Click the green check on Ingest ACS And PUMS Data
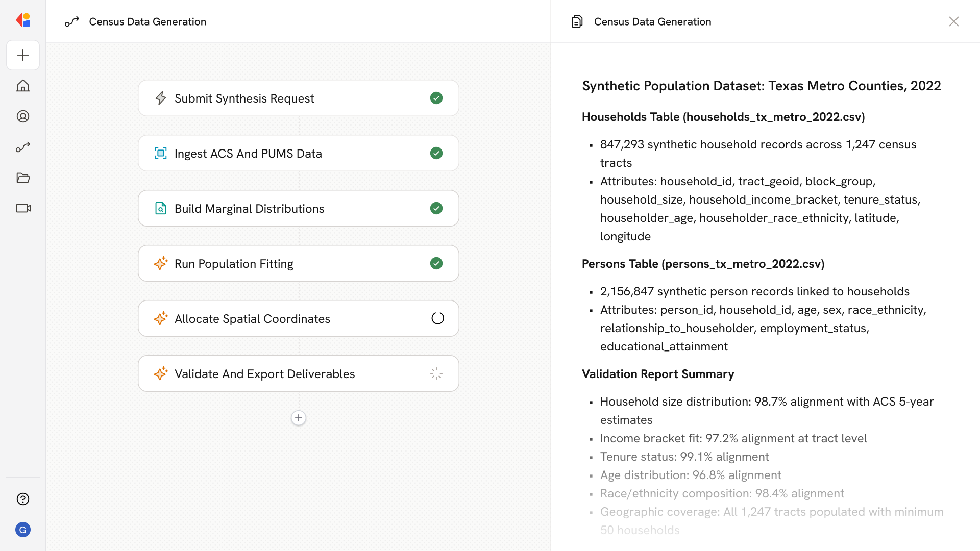The image size is (980, 551). click(x=436, y=153)
